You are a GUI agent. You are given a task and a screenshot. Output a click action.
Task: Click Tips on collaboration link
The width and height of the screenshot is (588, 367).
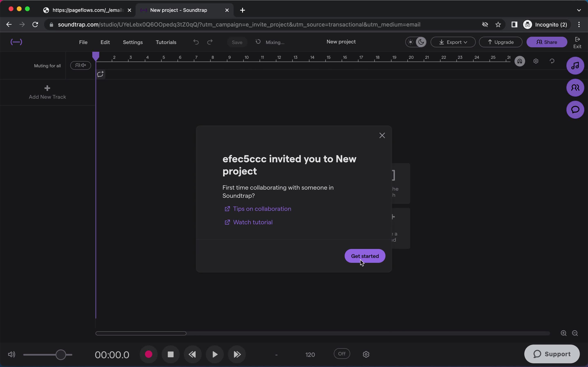[x=262, y=209]
